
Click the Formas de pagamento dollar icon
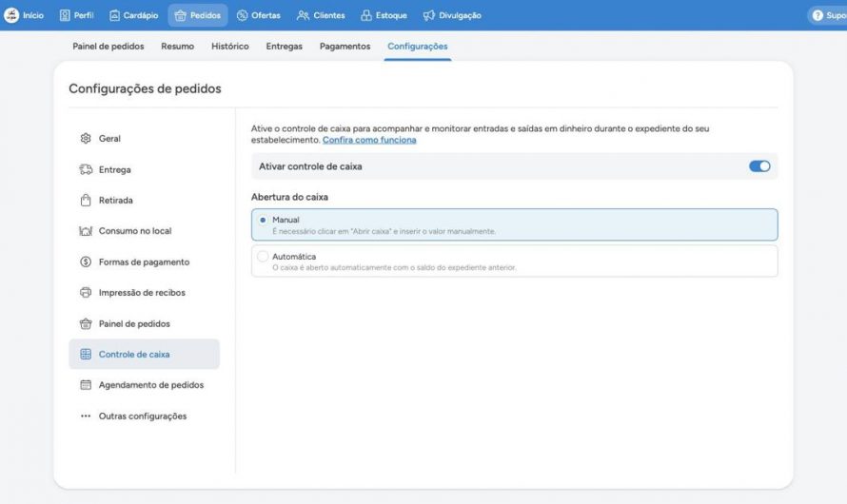86,262
